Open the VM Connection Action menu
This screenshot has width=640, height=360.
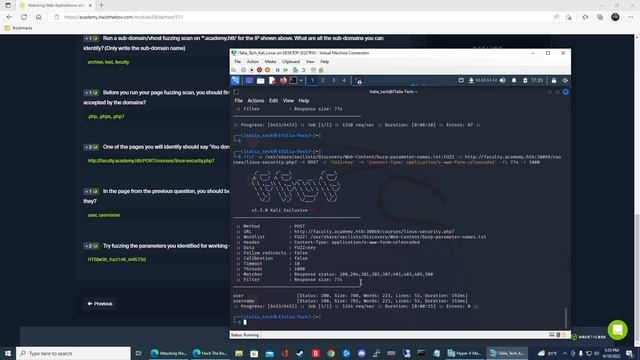coord(253,62)
